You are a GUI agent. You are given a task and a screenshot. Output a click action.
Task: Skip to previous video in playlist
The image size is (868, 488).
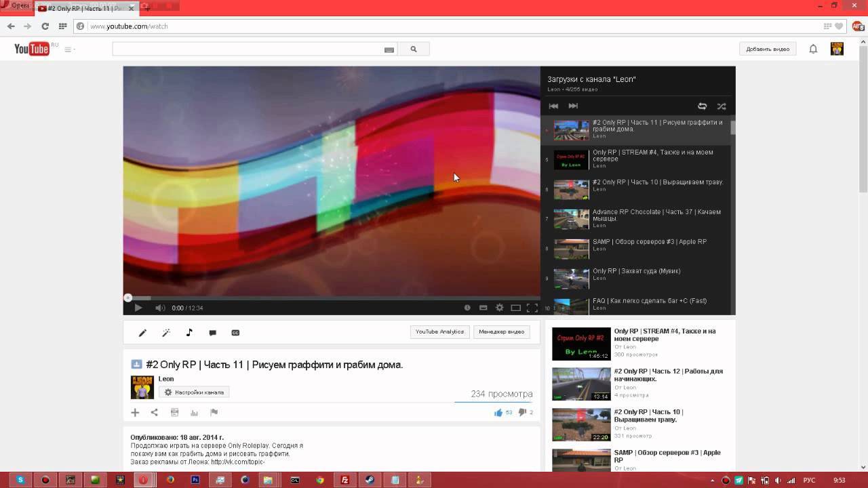553,106
